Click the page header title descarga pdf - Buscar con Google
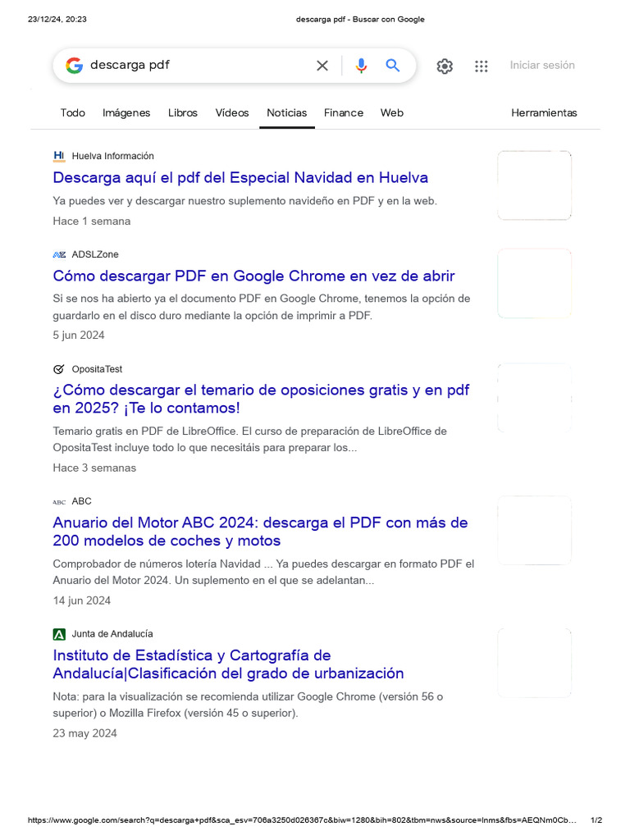The height and width of the screenshot is (840, 630). [361, 20]
